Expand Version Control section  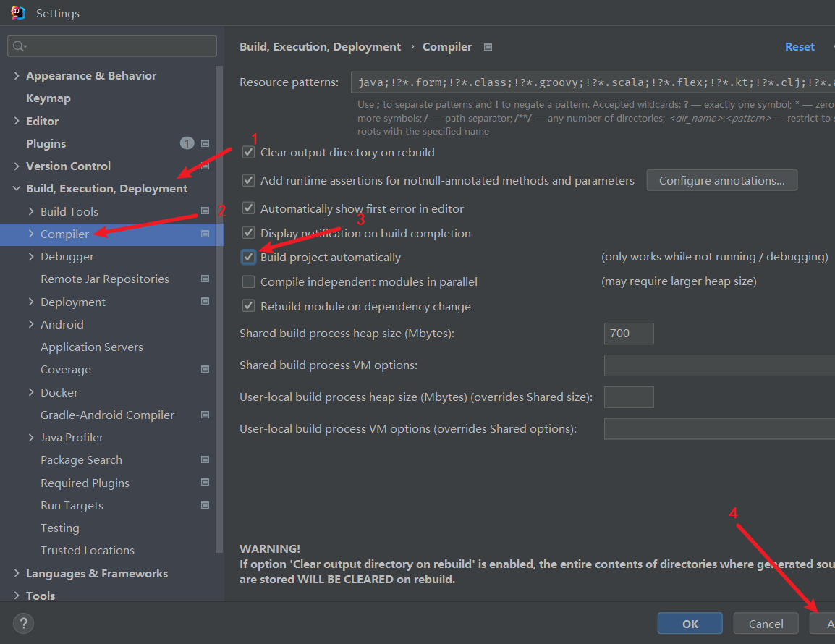pos(17,166)
